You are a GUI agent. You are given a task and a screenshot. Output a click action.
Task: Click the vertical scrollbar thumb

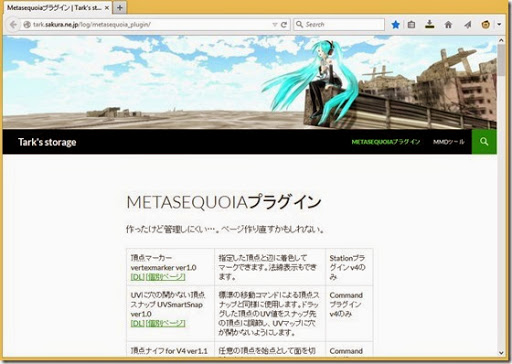501,60
